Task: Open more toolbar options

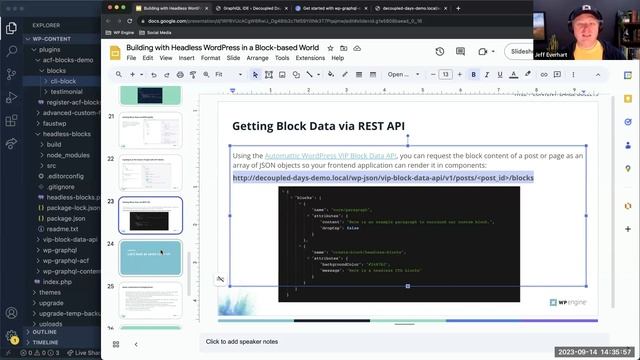Action: [573, 75]
